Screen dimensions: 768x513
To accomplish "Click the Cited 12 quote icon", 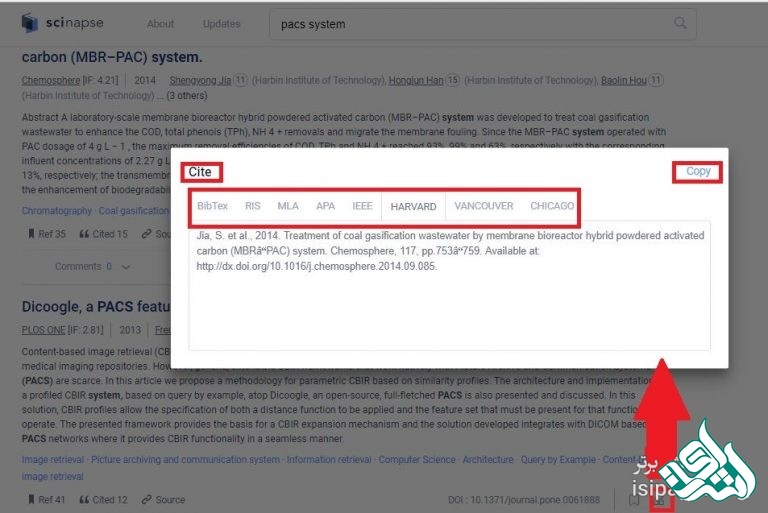I will click(x=84, y=500).
